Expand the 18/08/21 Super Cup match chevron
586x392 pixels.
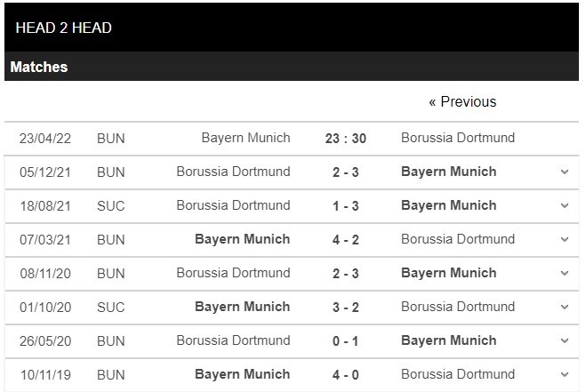coord(565,205)
